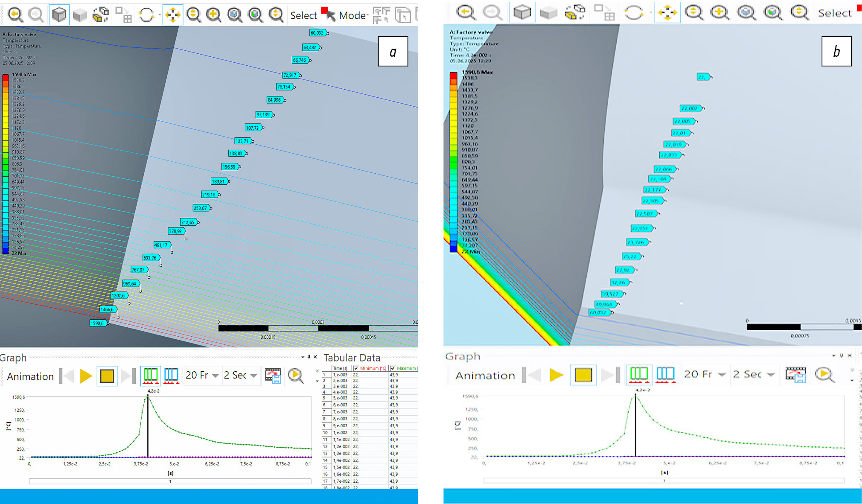
Task: Select Rotate tool in left toolbar
Action: pyautogui.click(x=146, y=15)
